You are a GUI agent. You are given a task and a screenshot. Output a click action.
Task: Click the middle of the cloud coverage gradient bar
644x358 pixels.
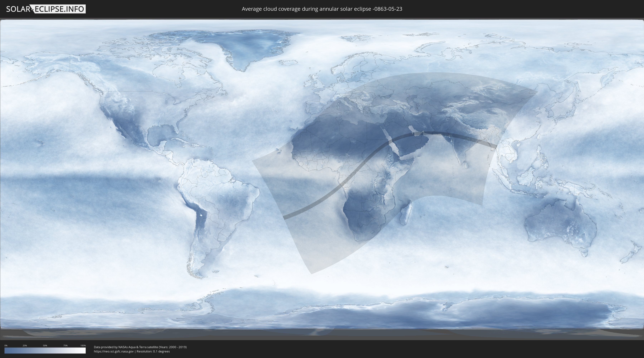point(45,350)
